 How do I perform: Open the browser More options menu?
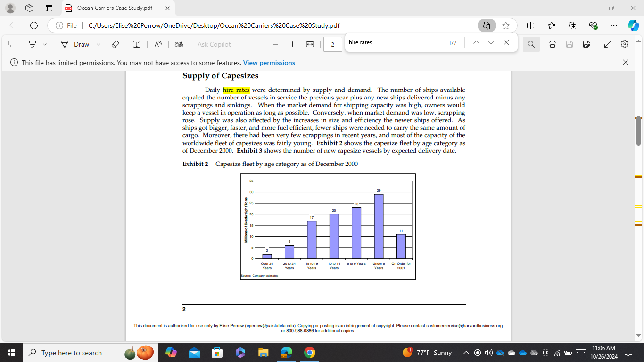coord(613,25)
